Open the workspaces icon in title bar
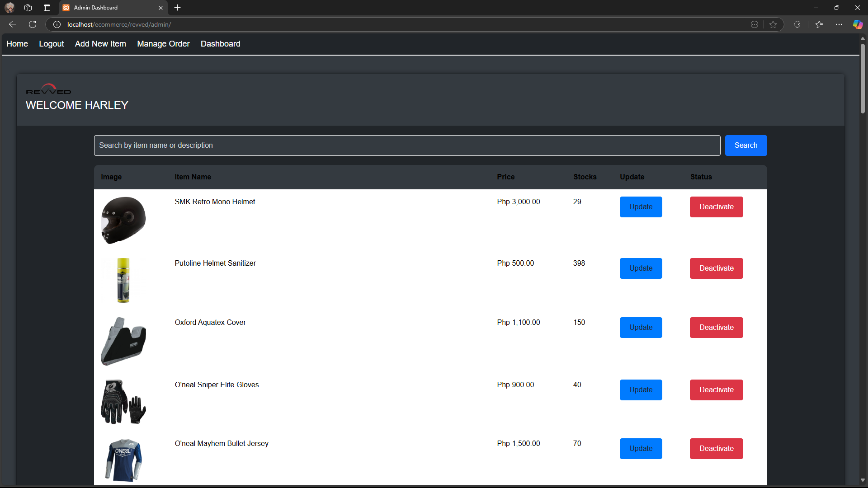Screen dimensions: 868x488 (28, 8)
